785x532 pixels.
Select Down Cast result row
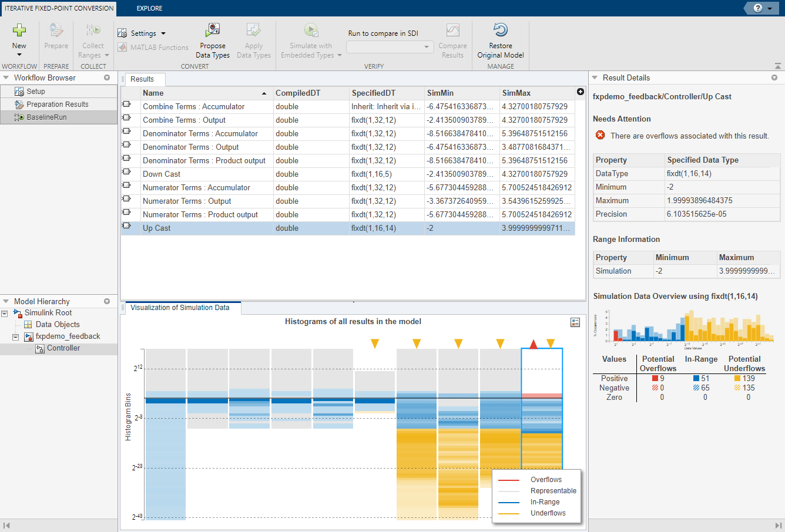coord(348,174)
